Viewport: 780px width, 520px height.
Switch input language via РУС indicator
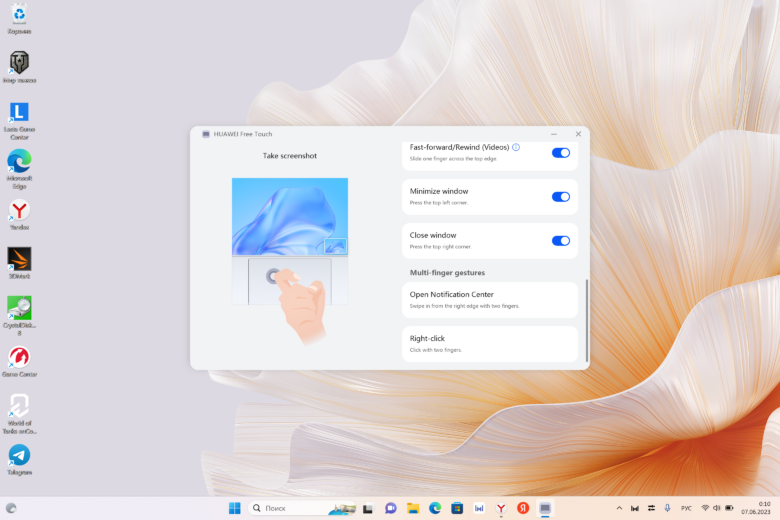coord(686,508)
